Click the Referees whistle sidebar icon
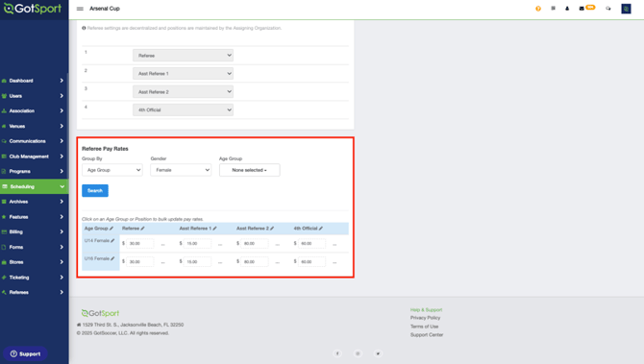This screenshot has height=364, width=644. [4, 292]
